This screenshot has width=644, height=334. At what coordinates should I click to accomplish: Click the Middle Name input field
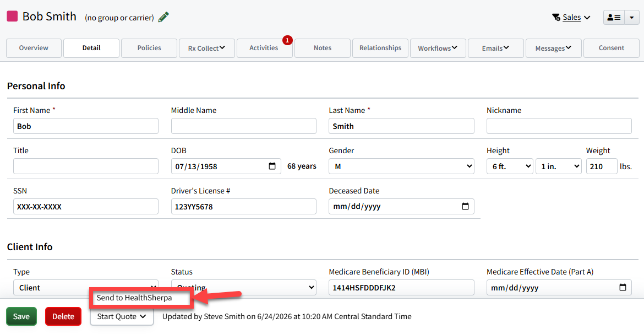(243, 126)
